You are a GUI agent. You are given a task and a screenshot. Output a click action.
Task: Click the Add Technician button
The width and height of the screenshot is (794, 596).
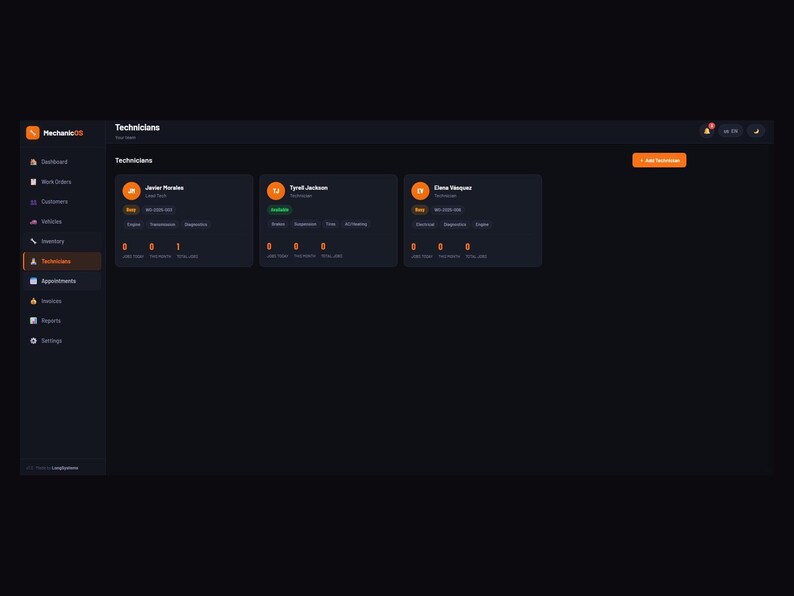tap(659, 161)
